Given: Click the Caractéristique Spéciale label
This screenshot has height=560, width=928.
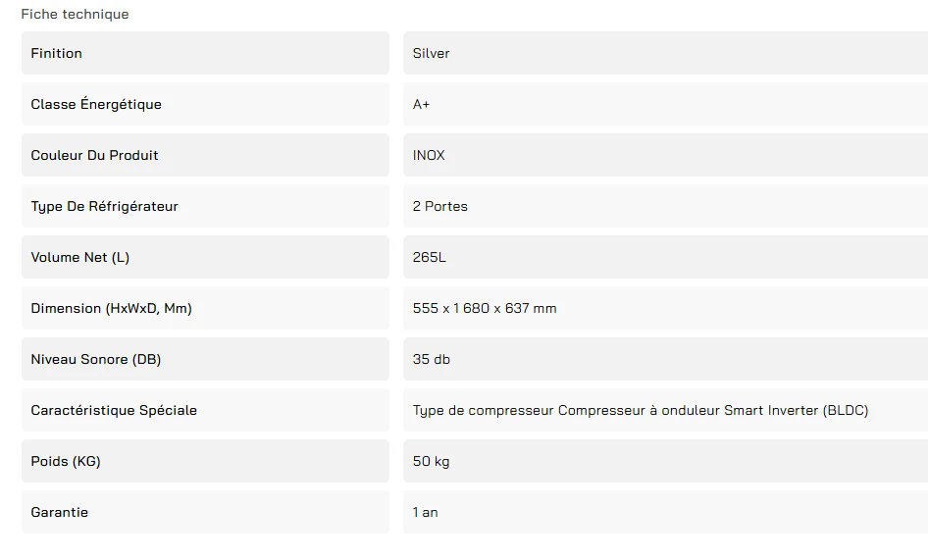Looking at the screenshot, I should tap(114, 410).
